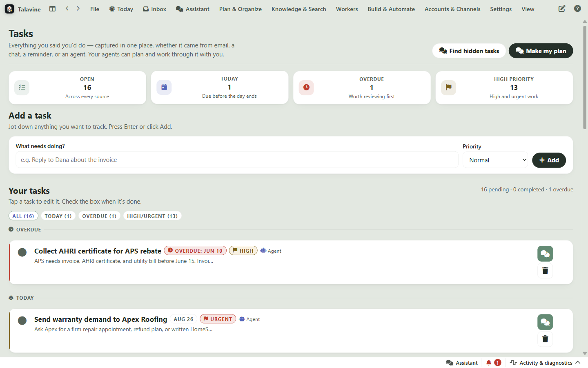The image size is (588, 368).
Task: Switch to the OVERDUE (1) filter tab
Action: [99, 216]
